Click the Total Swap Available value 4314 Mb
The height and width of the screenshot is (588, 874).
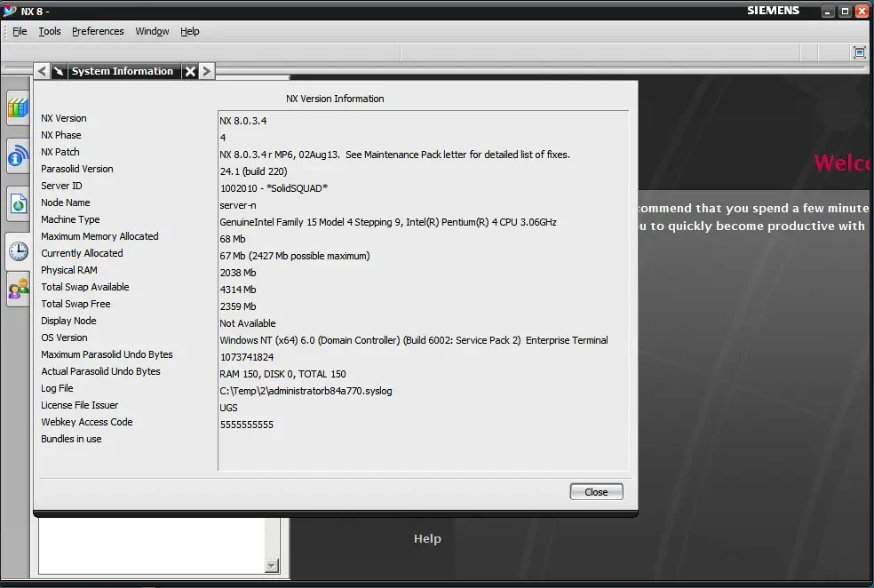(x=238, y=290)
